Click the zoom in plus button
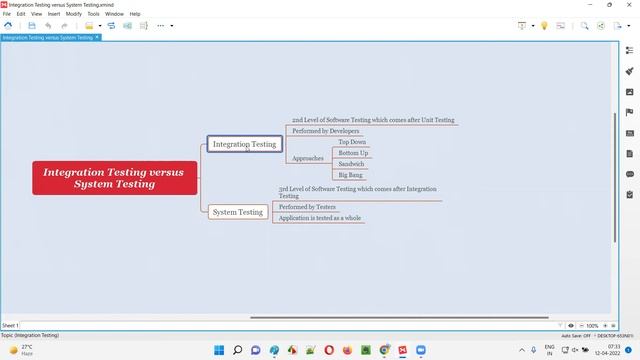640x360 pixels. click(605, 326)
